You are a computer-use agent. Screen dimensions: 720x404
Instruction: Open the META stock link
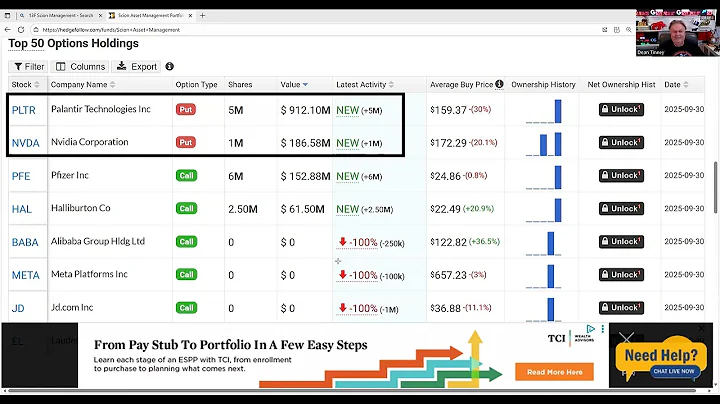[26, 275]
